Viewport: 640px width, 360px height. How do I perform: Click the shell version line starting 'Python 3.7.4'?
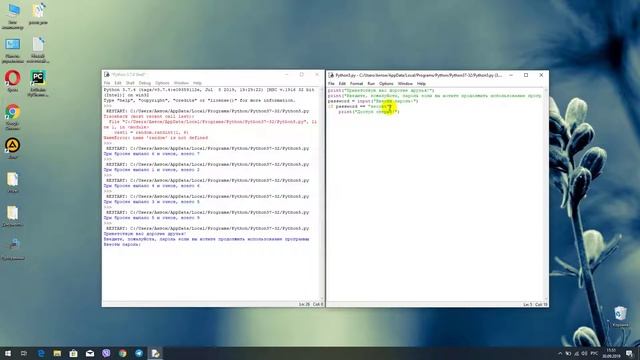209,90
